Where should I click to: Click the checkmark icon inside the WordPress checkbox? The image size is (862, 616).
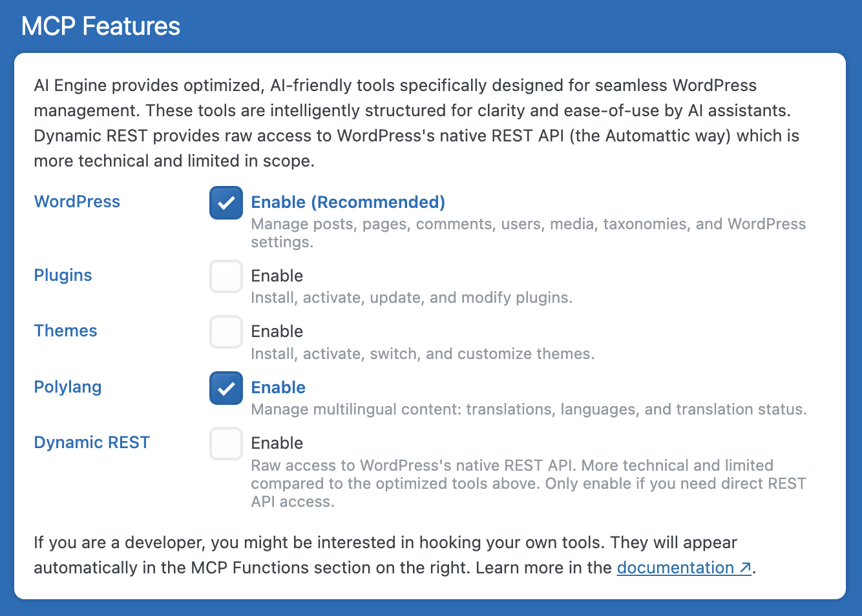click(x=226, y=202)
